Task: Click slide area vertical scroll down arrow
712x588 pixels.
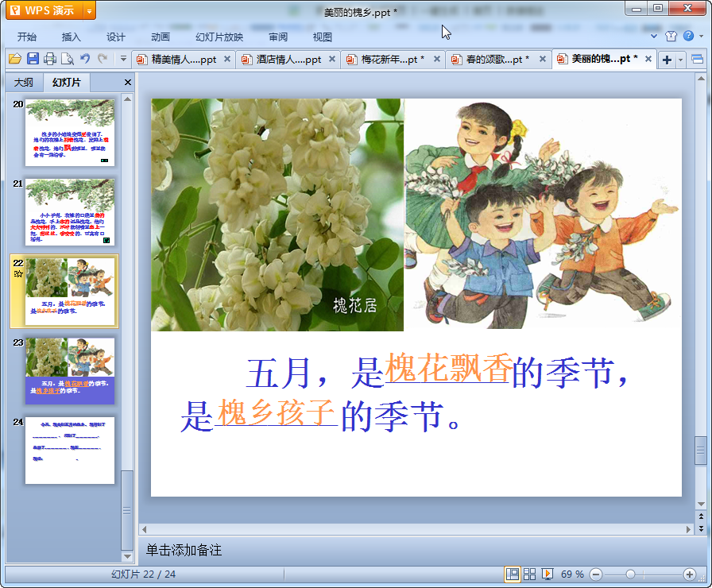Action: 701,505
